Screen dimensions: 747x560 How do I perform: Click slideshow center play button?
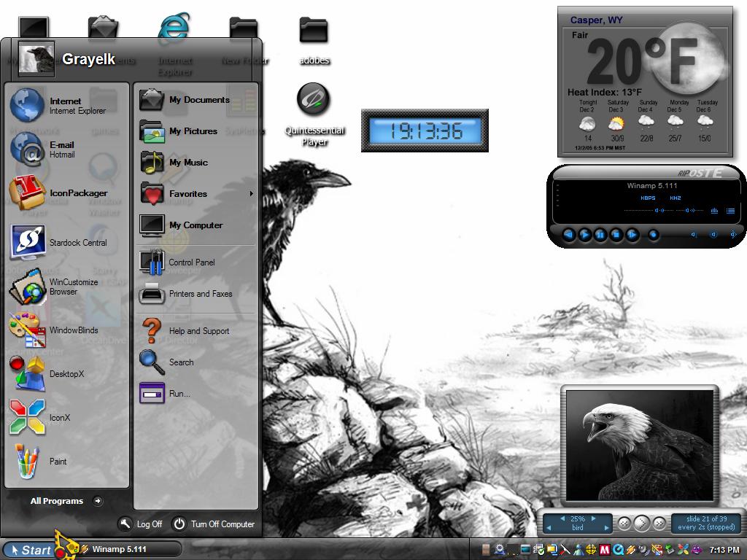pos(642,524)
